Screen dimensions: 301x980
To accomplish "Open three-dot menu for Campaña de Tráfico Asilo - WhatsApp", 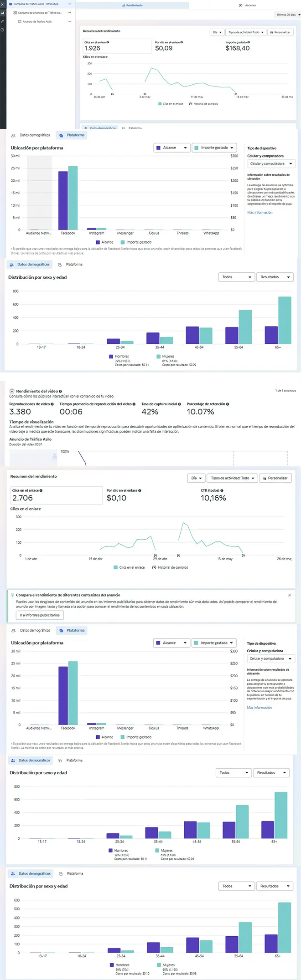I will click(x=69, y=4).
